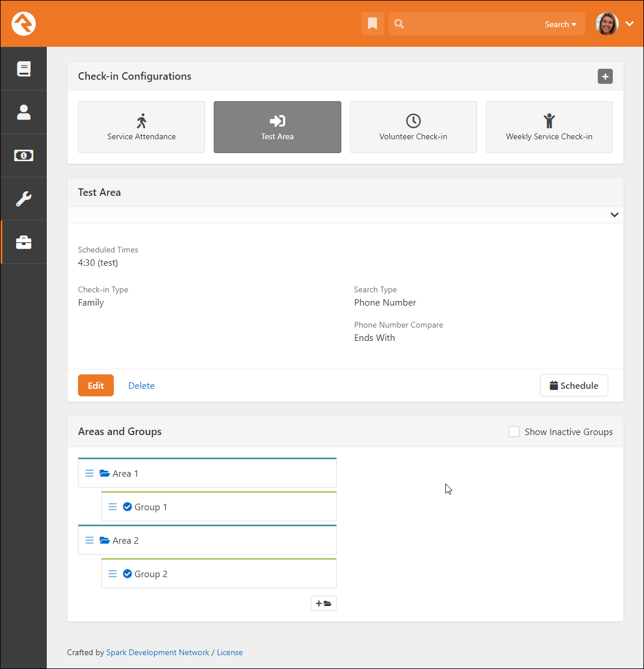
Task: Switch to the Service Attendance configuration
Action: click(141, 127)
